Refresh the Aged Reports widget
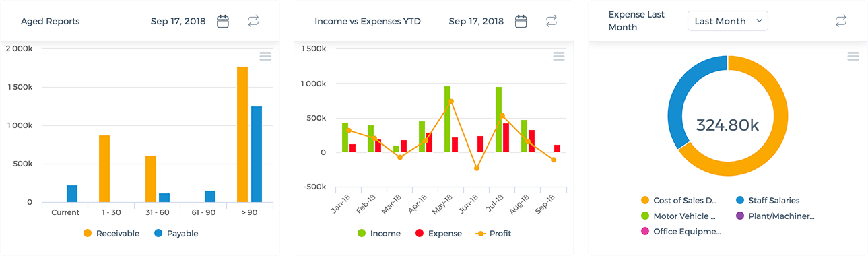 pyautogui.click(x=253, y=21)
